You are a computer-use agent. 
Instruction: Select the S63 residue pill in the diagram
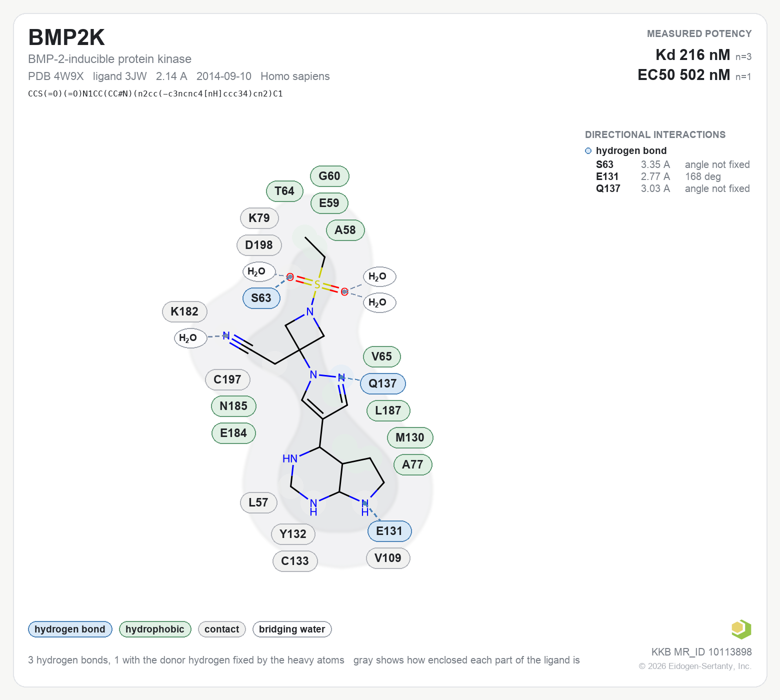261,298
